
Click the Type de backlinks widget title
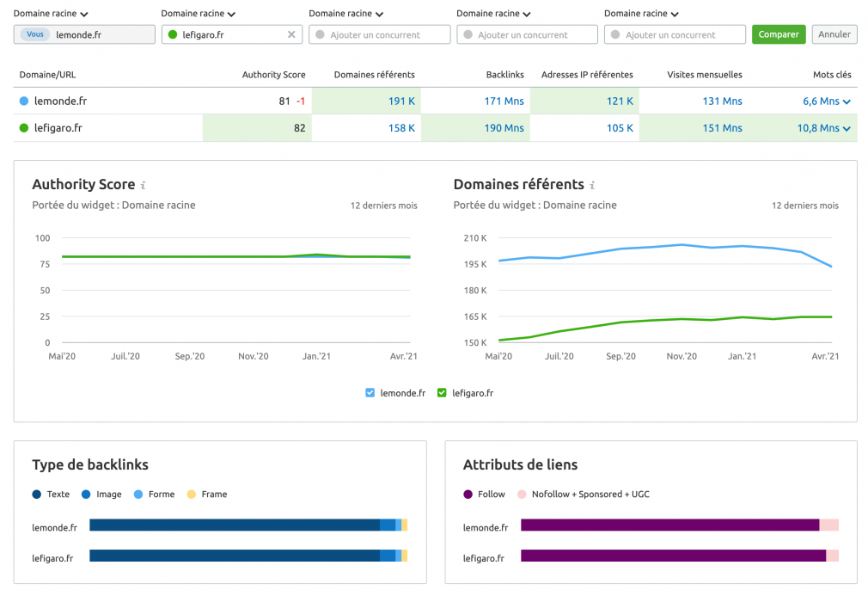coord(90,464)
